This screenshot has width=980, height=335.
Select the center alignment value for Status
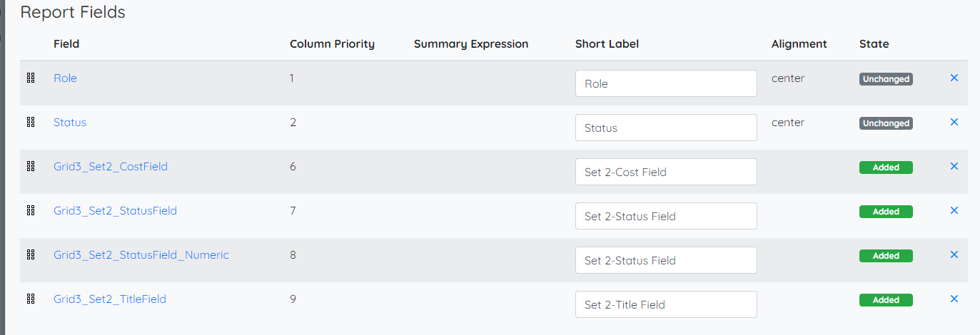[x=788, y=123]
